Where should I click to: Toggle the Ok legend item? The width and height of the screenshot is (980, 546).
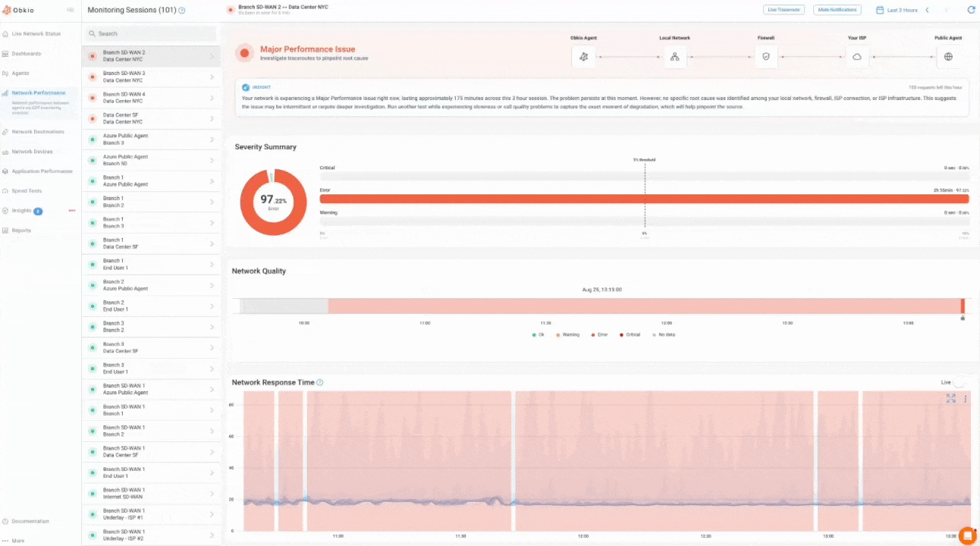[x=538, y=334]
